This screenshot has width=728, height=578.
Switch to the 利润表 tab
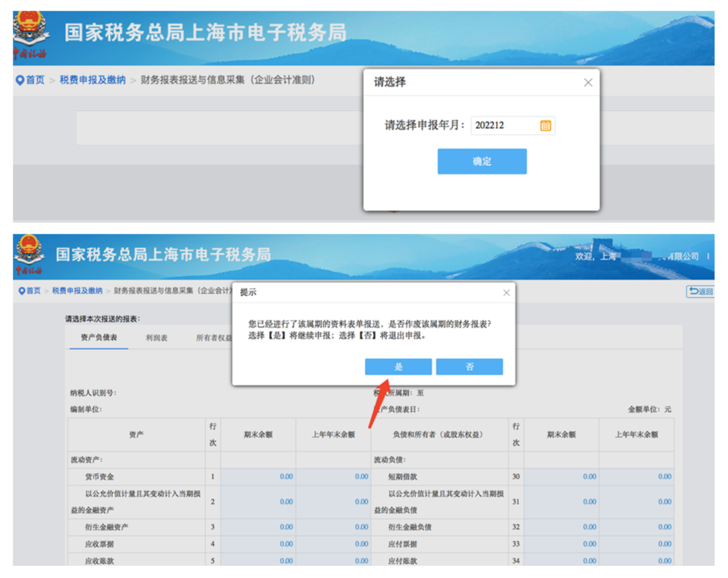coord(157,338)
